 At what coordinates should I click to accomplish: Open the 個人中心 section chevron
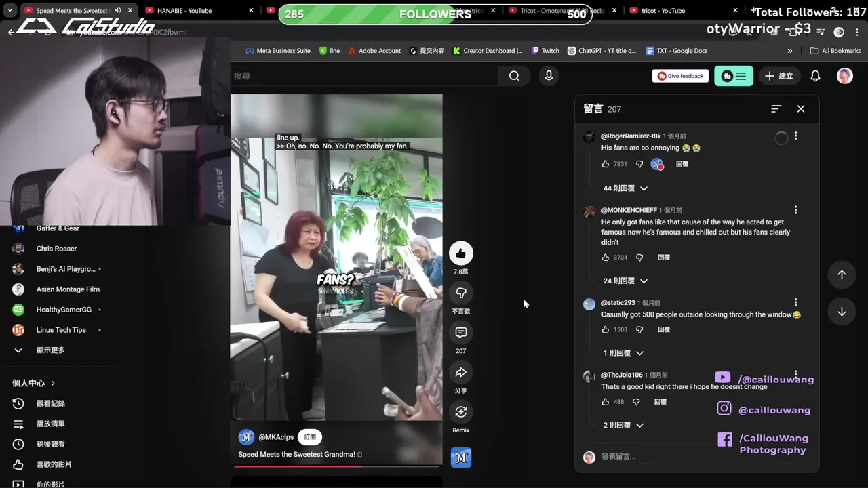pyautogui.click(x=53, y=383)
